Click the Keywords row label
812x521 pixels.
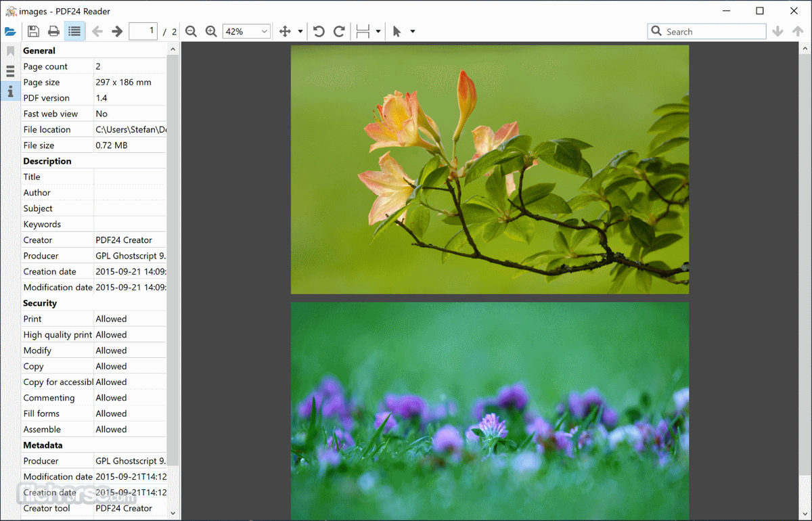click(x=42, y=224)
